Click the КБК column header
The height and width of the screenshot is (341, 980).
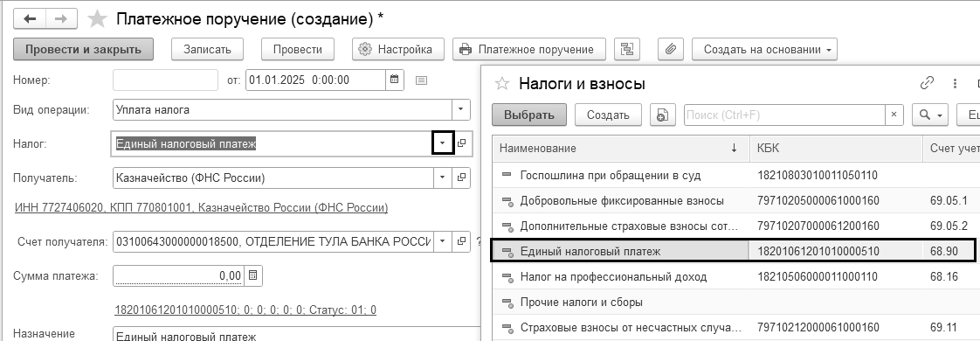(836, 149)
